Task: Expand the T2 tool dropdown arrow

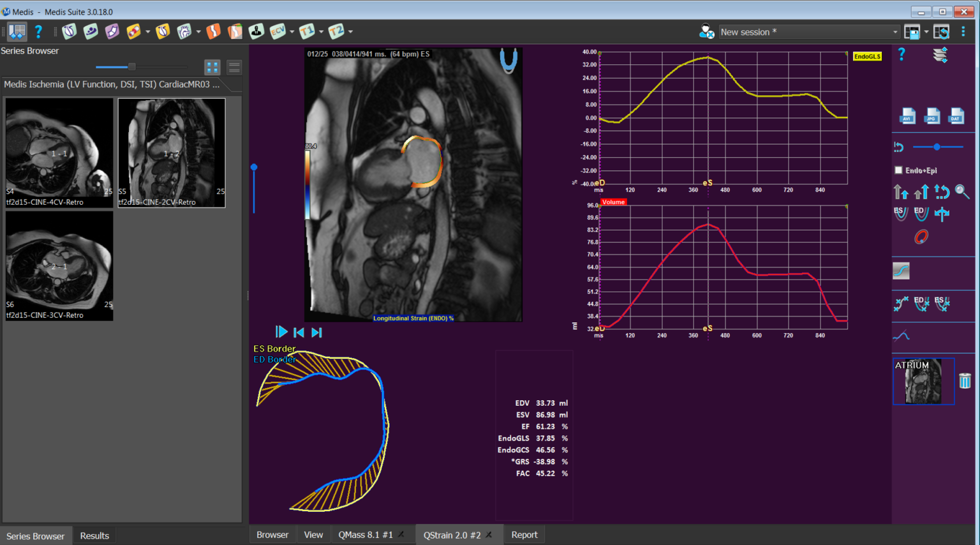Action: coord(350,31)
